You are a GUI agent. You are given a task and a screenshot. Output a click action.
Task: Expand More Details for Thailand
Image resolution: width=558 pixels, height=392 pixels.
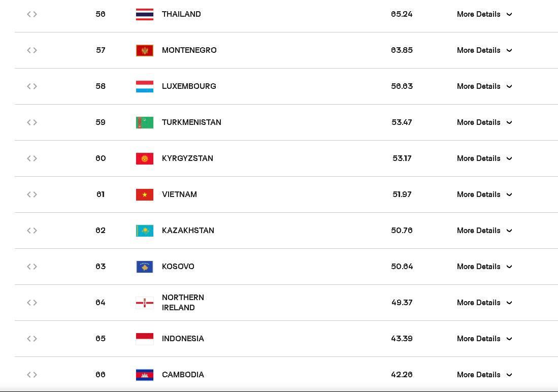484,14
